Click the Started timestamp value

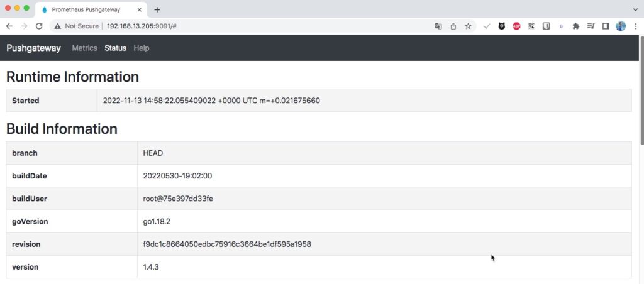pos(211,101)
